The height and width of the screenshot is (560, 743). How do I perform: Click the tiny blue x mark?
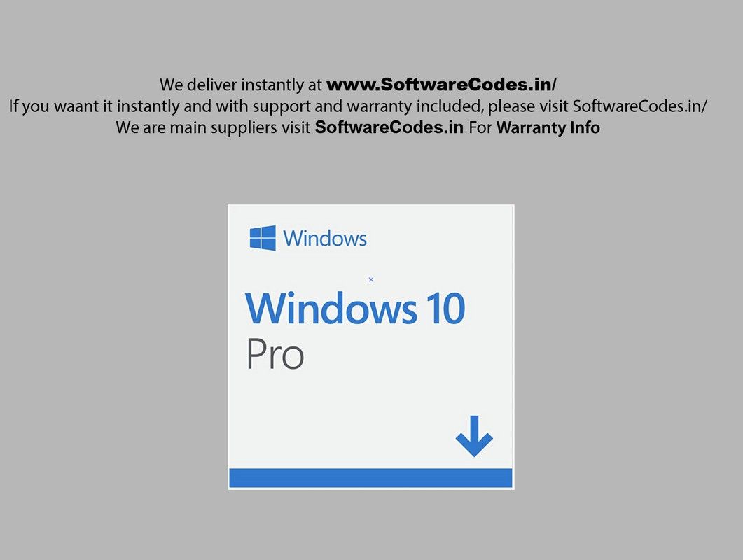pyautogui.click(x=371, y=279)
